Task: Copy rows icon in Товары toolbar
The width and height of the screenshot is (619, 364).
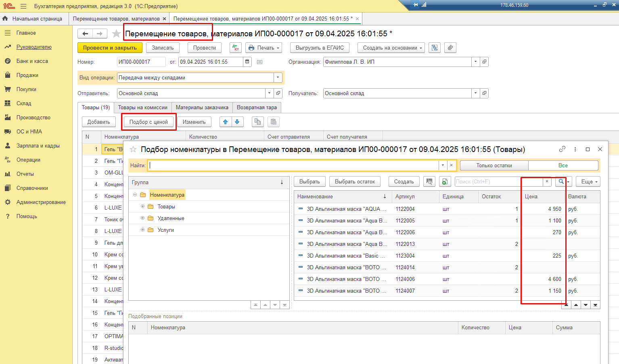Action: pos(257,122)
